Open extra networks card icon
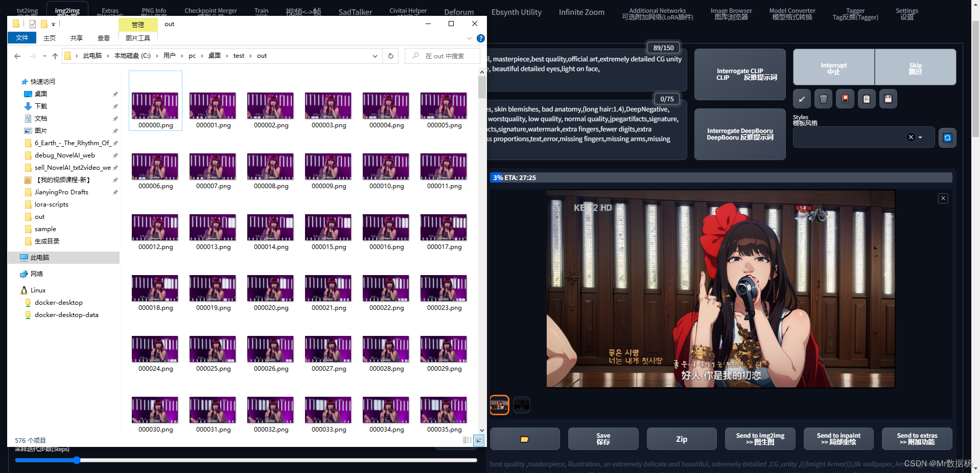980x473 pixels. [x=845, y=99]
